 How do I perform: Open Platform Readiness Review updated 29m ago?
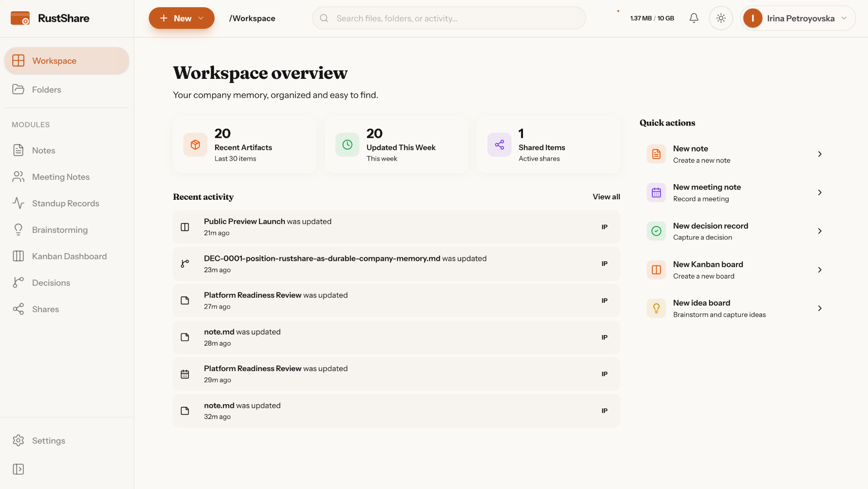click(x=396, y=374)
